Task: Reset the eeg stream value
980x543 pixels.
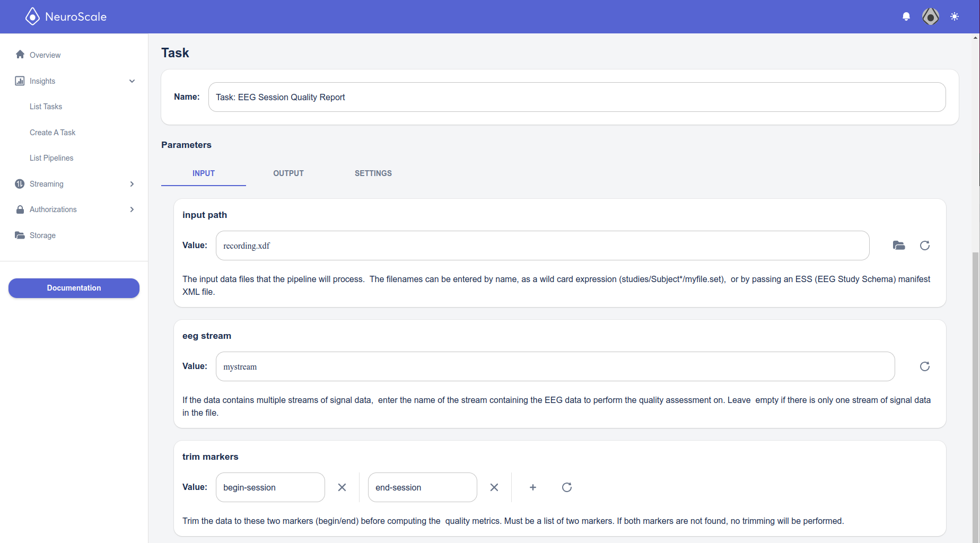Action: coord(925,366)
